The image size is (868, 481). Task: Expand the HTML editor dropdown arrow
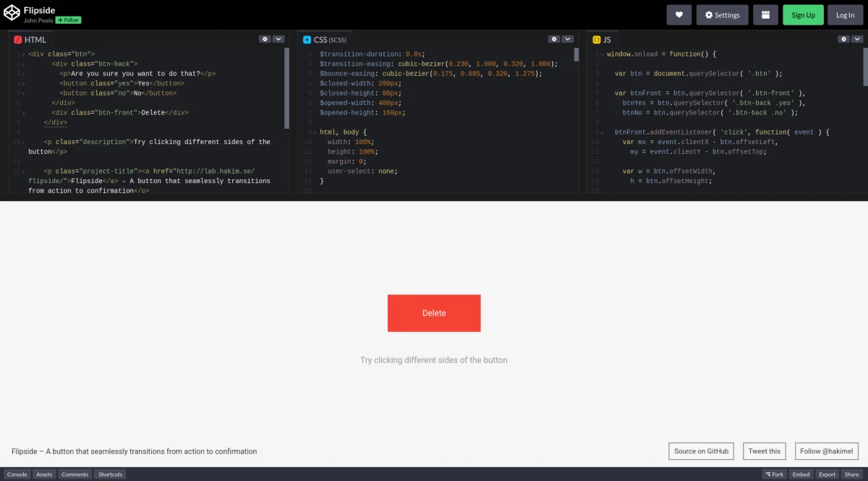point(278,39)
